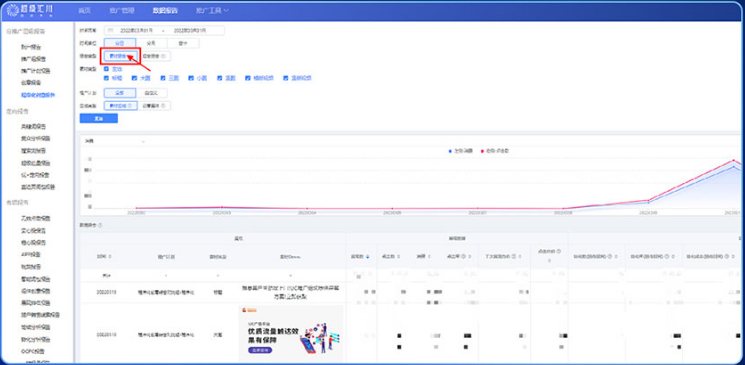The image size is (745, 365).
Task: Sort by 展现数 using its blue arrow
Action: coord(368,257)
